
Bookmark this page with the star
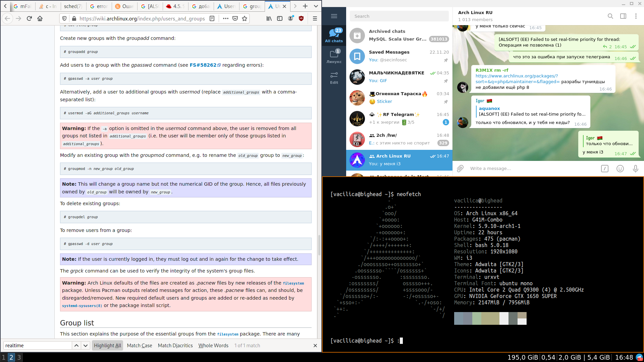click(x=245, y=18)
